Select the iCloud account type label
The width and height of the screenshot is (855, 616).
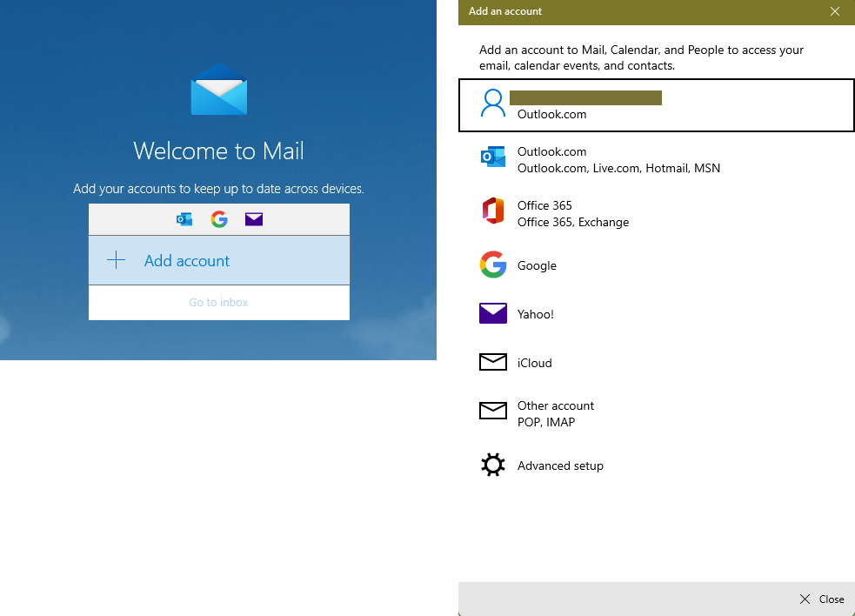click(x=534, y=363)
